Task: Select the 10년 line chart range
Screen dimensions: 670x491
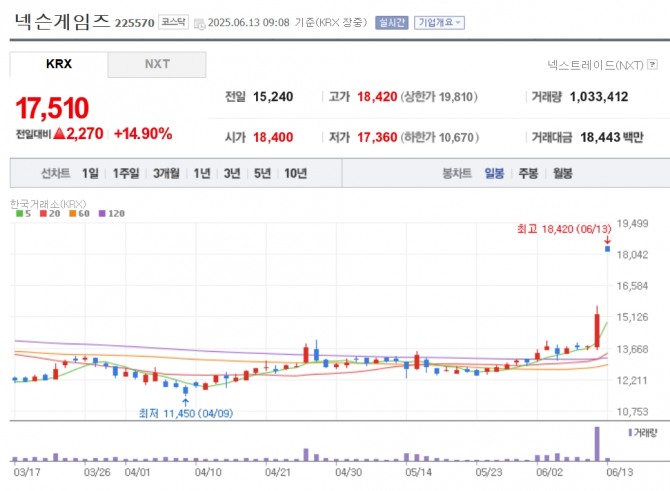Action: pyautogui.click(x=295, y=173)
